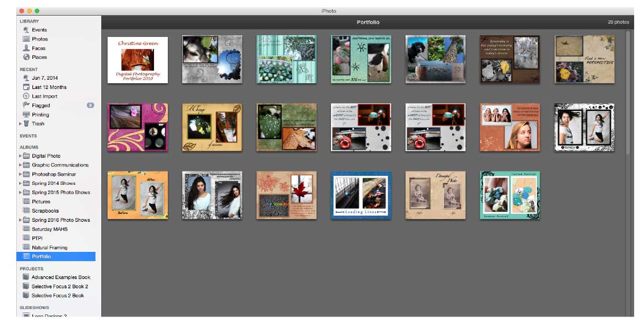Select the Spring 2015 Photo Shows label
The image size is (644, 327).
pyautogui.click(x=61, y=192)
